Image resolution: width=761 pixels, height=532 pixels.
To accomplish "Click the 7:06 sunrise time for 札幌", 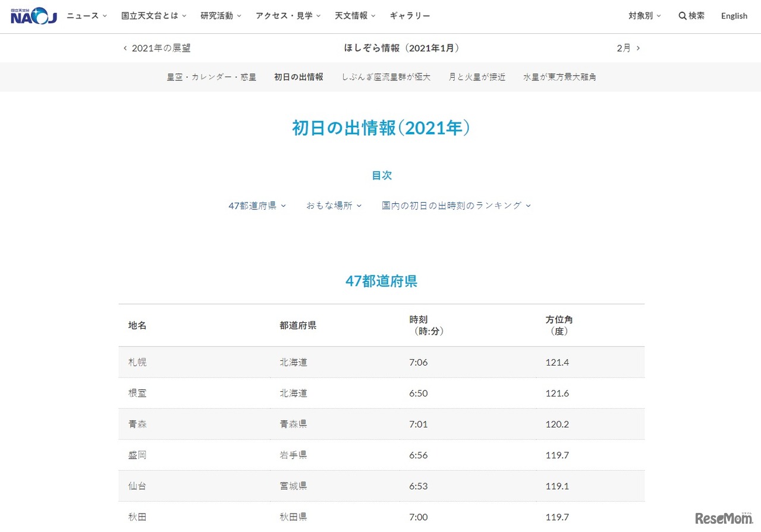I will point(419,363).
